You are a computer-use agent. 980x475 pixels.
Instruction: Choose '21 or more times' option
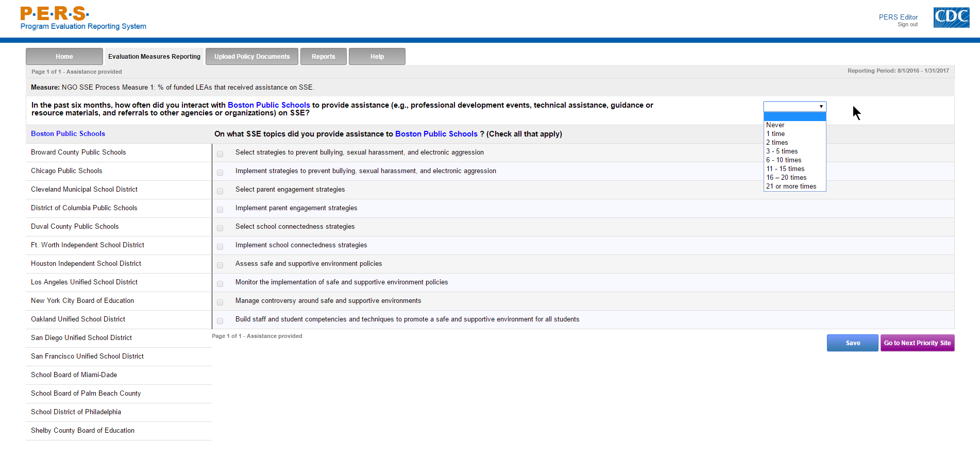[795, 186]
